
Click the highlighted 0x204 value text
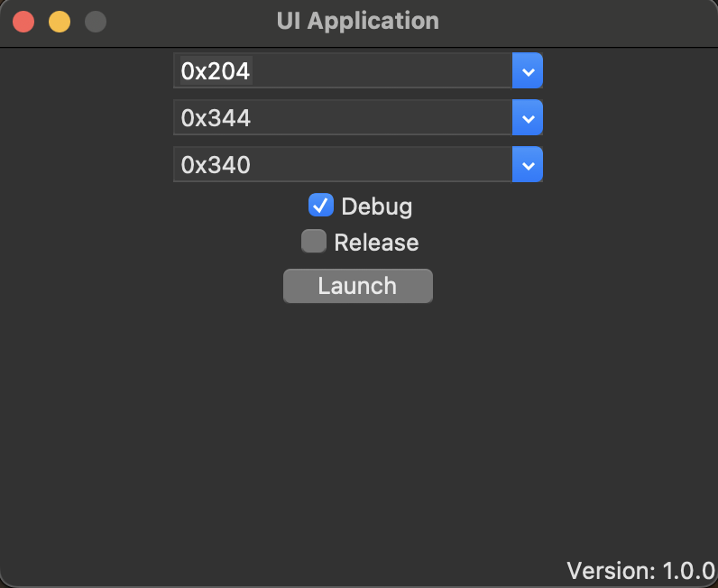click(216, 70)
